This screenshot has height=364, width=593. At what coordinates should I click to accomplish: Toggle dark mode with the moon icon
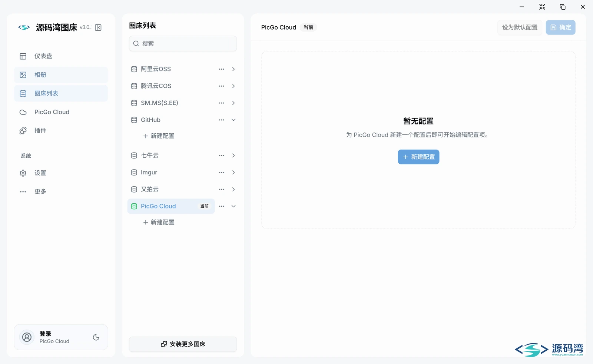click(96, 337)
